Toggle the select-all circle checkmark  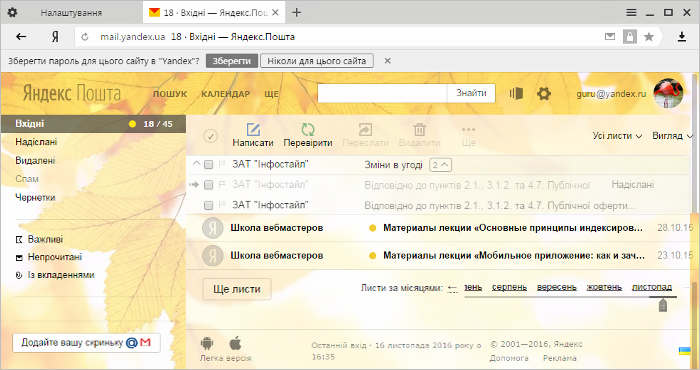[x=211, y=136]
